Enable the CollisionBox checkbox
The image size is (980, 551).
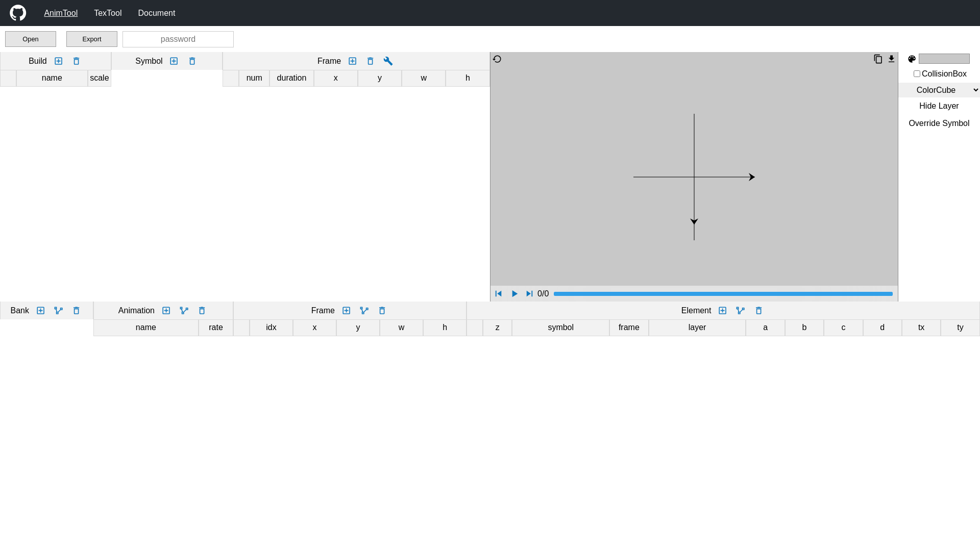pyautogui.click(x=917, y=74)
